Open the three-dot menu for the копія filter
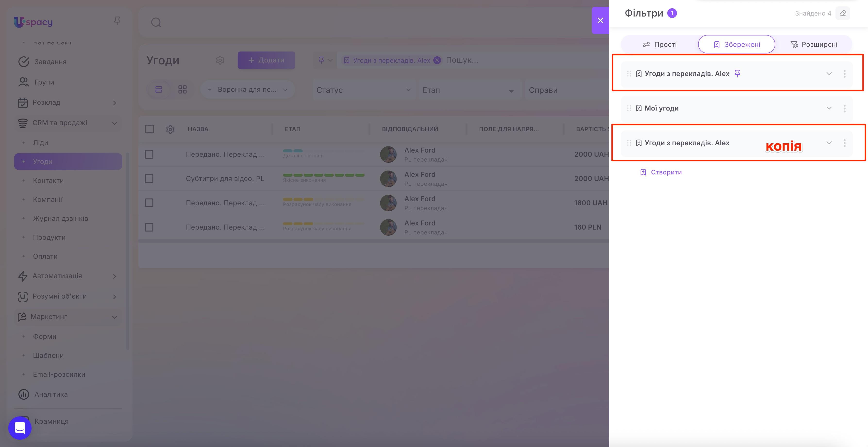 point(844,143)
